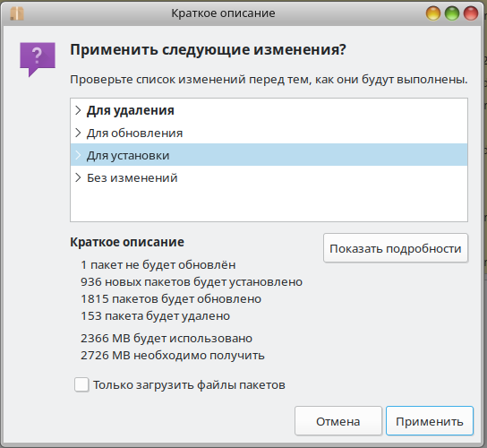Cancel changes with 'Отмена' button
The width and height of the screenshot is (487, 448).
point(338,421)
